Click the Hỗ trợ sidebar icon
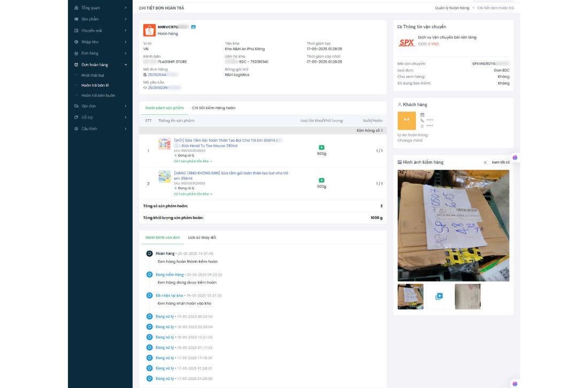588x388 pixels. (x=76, y=118)
